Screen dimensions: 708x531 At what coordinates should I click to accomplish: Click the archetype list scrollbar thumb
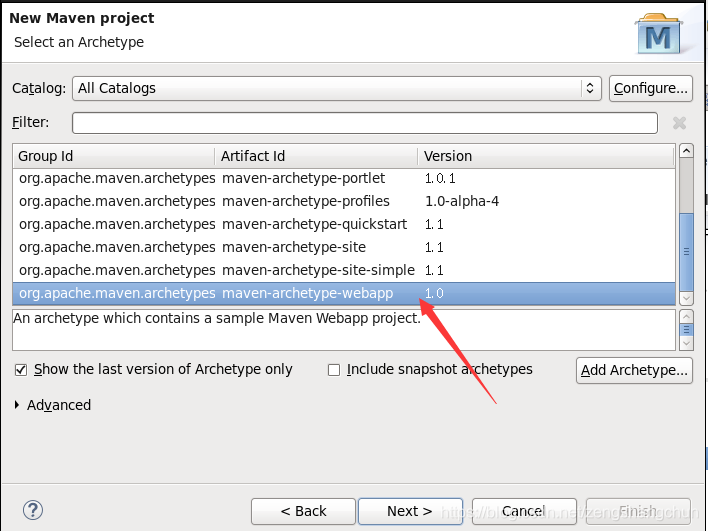click(686, 252)
